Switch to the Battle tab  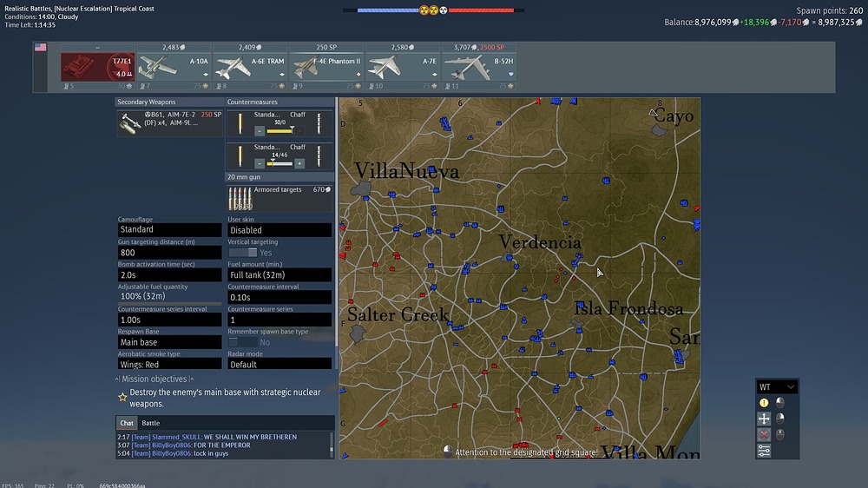[x=151, y=423]
